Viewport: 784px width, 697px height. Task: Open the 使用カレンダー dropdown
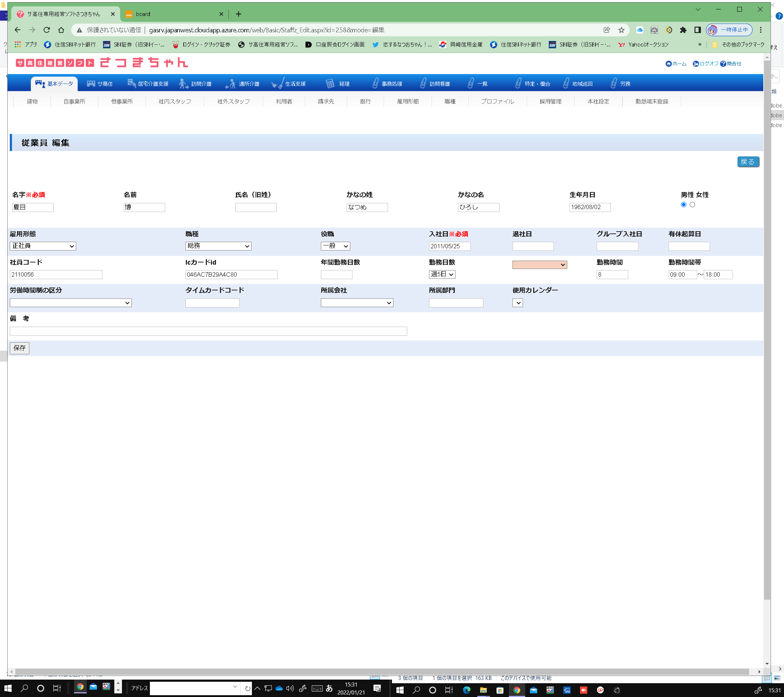(x=518, y=303)
